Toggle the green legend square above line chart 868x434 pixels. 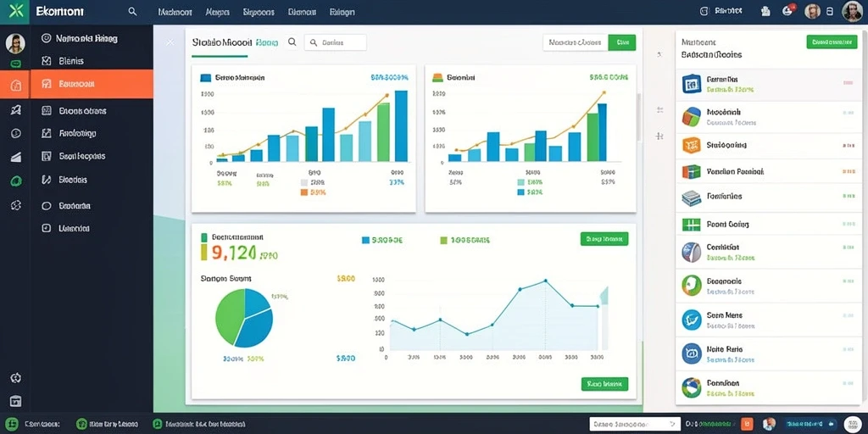(443, 240)
